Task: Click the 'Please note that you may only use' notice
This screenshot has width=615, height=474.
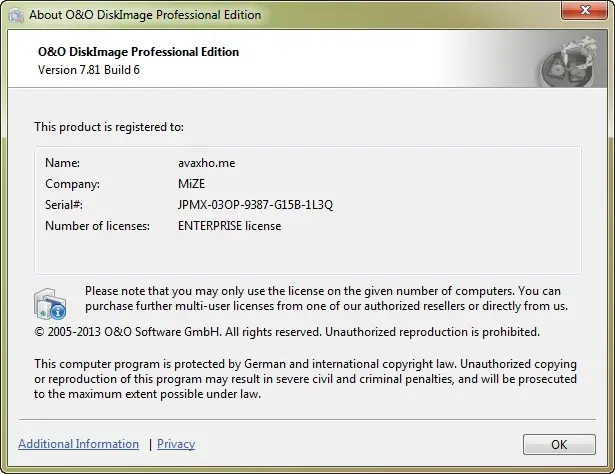Action: pos(326,298)
